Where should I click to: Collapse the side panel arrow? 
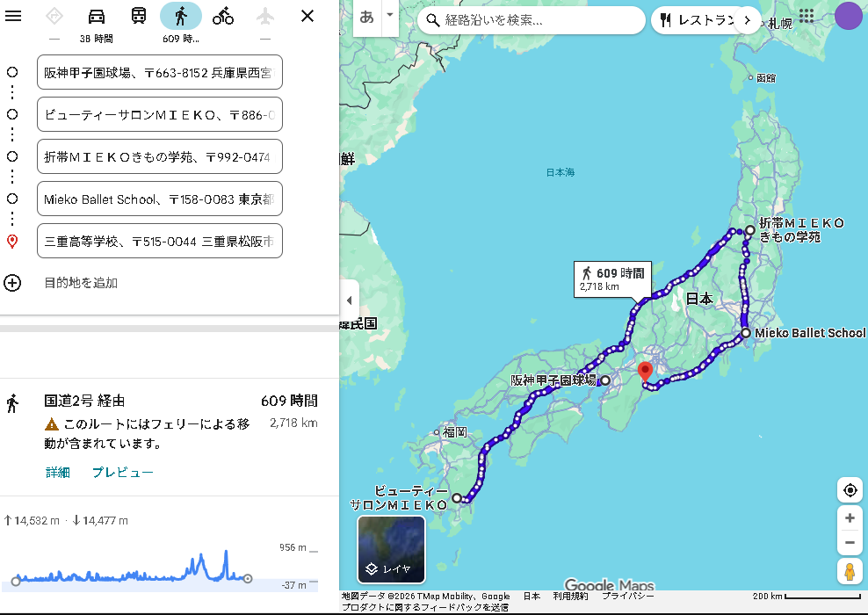[x=349, y=300]
